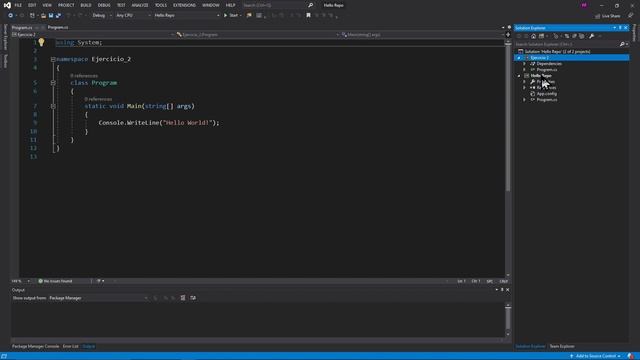Click the switch views icon in Solution Explorer
Image resolution: width=640 pixels, height=360 pixels.
pos(542,36)
